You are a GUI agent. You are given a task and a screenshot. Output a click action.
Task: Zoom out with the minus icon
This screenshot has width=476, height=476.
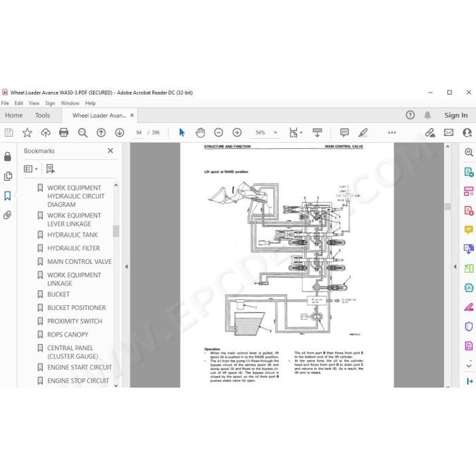(218, 133)
